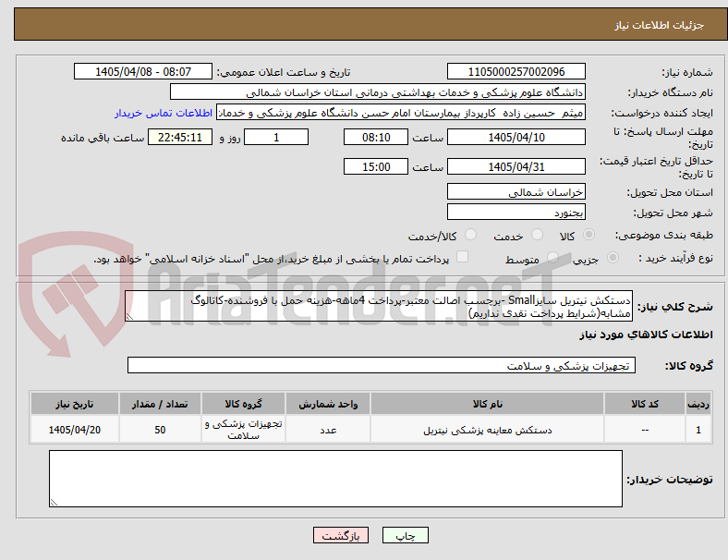Select the کالا radio button

(x=588, y=235)
